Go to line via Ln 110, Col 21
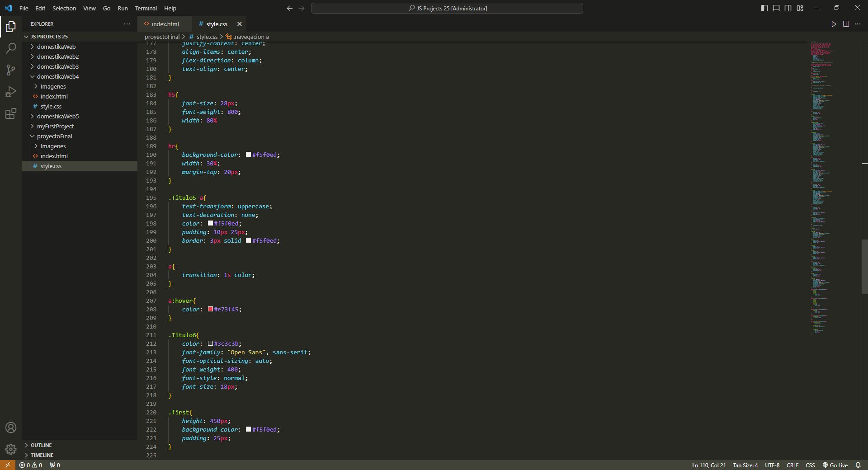This screenshot has width=868, height=470. tap(709, 465)
